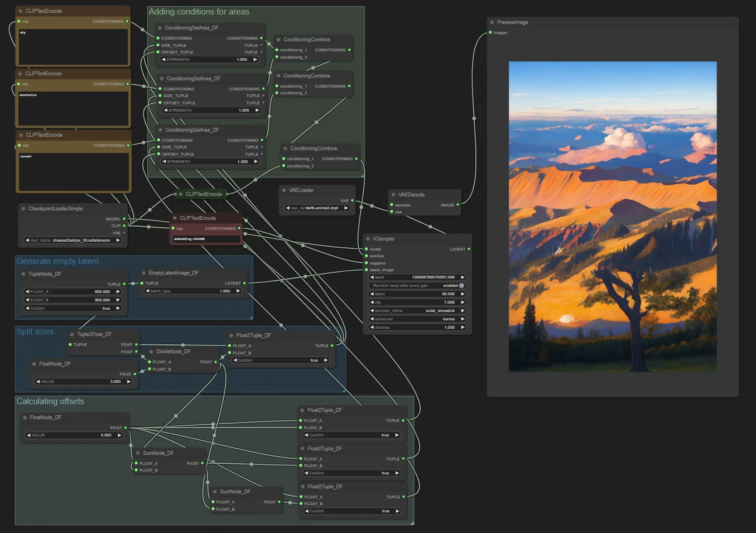Screen dimensions: 756x533
Task: Click the KSampler LATENT output port
Action: pyautogui.click(x=469, y=249)
